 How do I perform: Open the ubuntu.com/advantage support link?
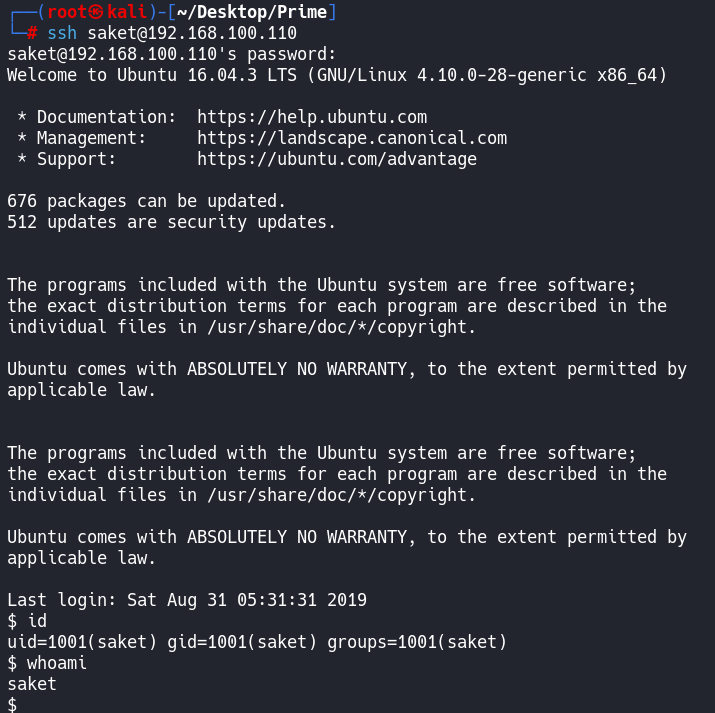point(337,159)
